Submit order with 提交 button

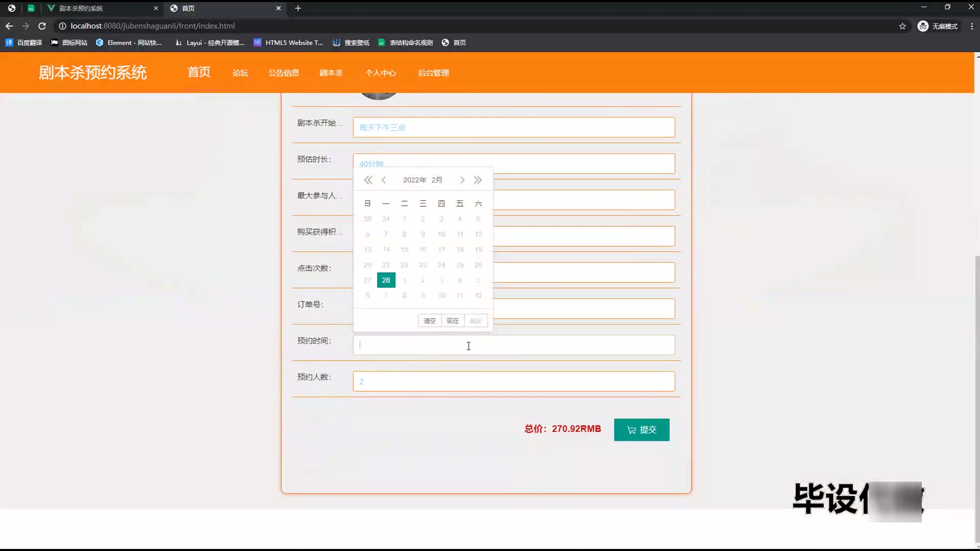(642, 430)
